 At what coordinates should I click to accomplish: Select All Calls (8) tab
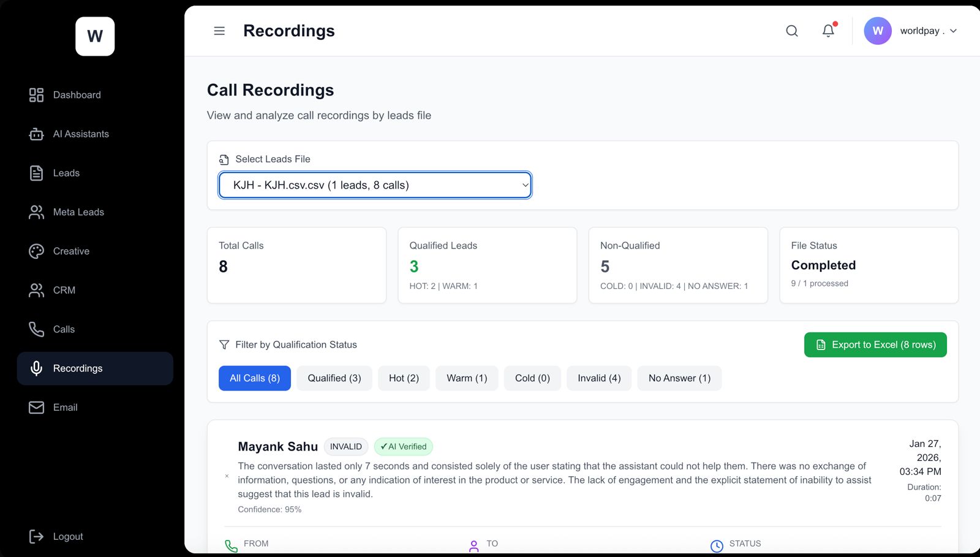pyautogui.click(x=254, y=378)
